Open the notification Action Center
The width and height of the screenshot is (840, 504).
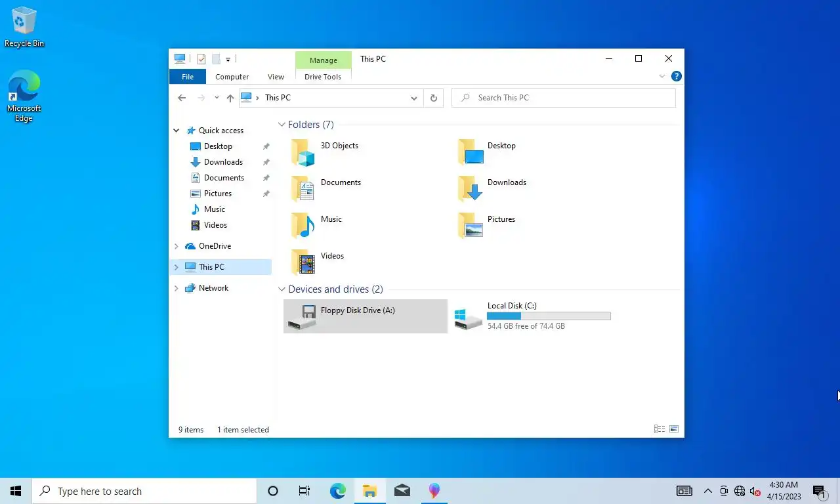[820, 492]
